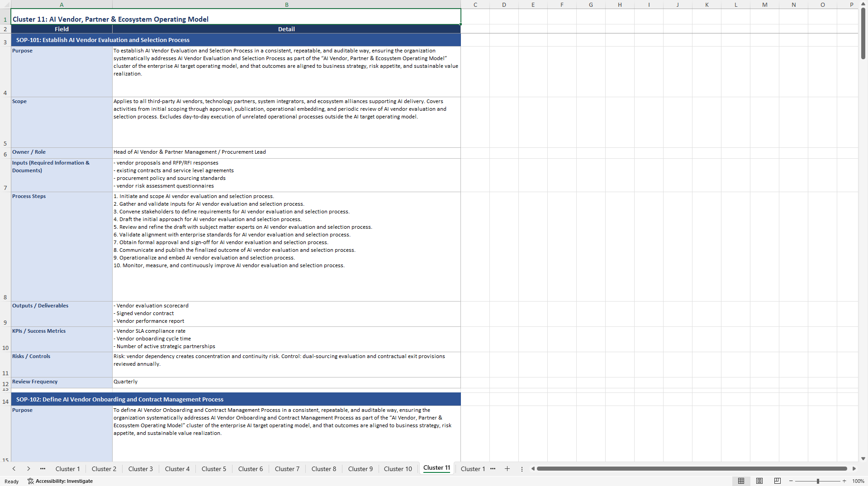The image size is (868, 486).
Task: Open the first Cluster 1 sheet tab
Action: [67, 469]
